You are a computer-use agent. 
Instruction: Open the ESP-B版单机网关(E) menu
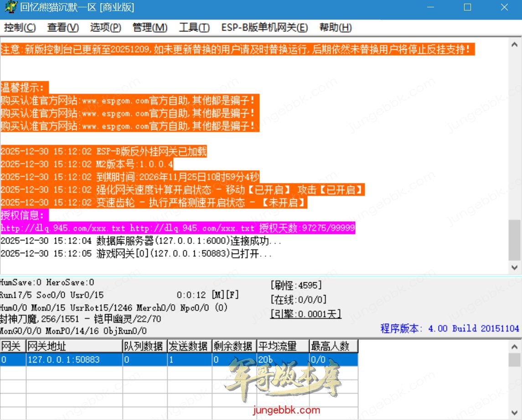coord(264,28)
